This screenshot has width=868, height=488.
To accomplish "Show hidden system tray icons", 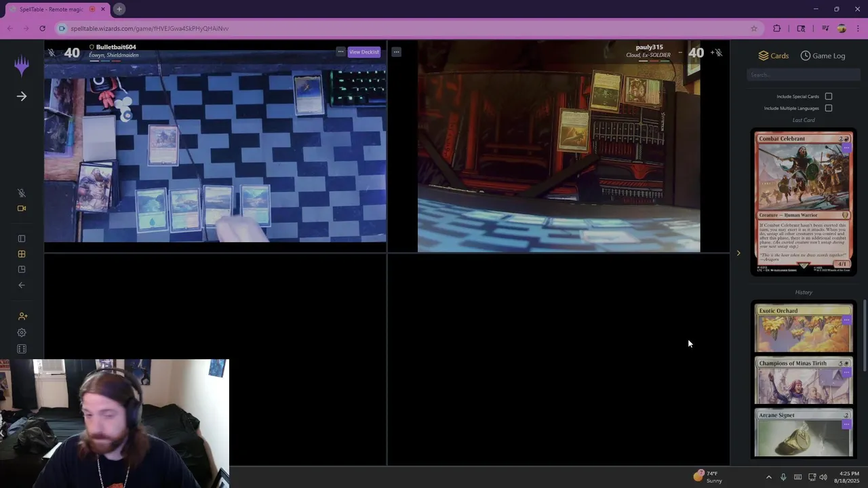I will click(x=768, y=477).
